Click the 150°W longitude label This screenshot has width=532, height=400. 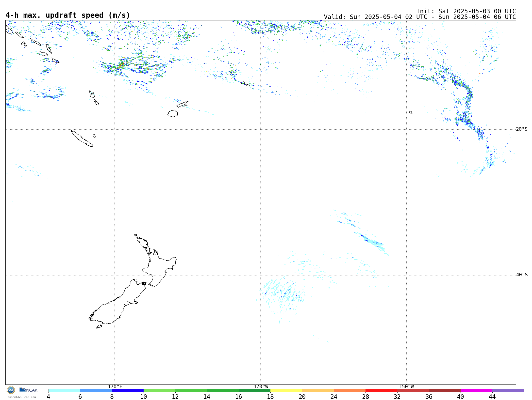point(406,387)
